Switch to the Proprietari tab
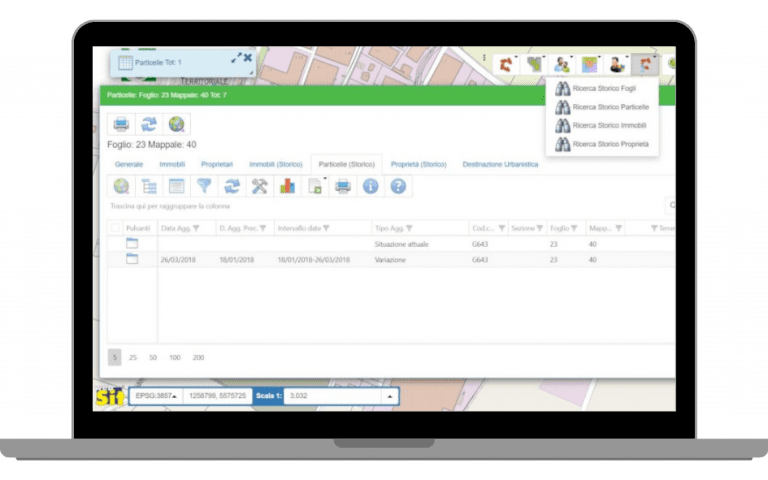The width and height of the screenshot is (768, 480). [217, 165]
